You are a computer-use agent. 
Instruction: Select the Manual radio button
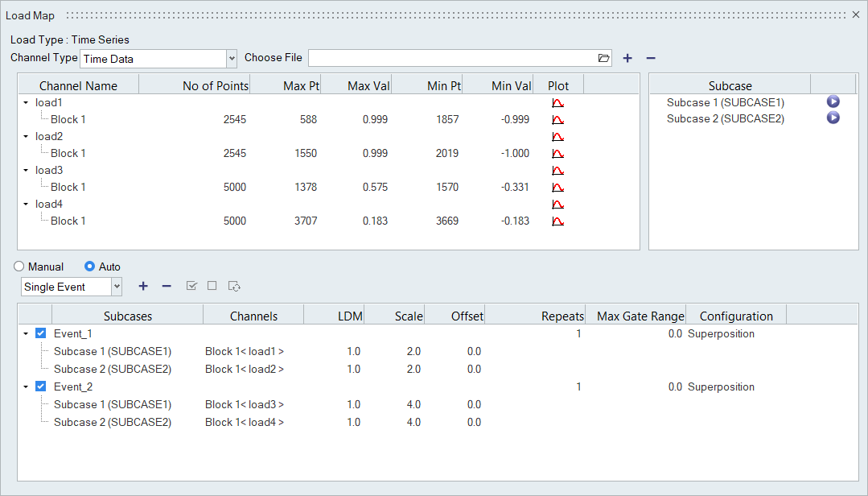coord(19,267)
